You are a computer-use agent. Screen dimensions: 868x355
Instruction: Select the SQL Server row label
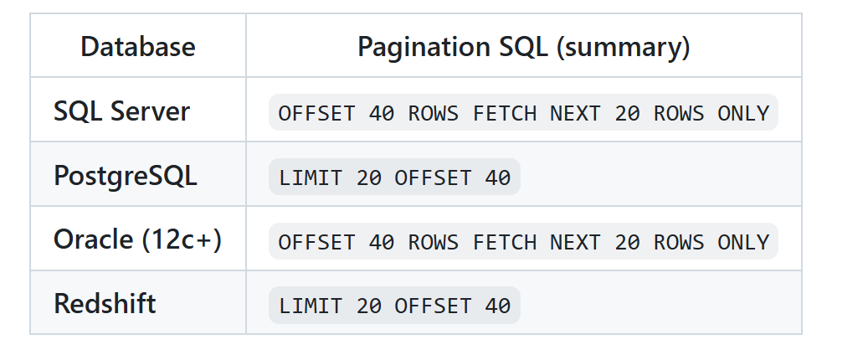point(121,111)
